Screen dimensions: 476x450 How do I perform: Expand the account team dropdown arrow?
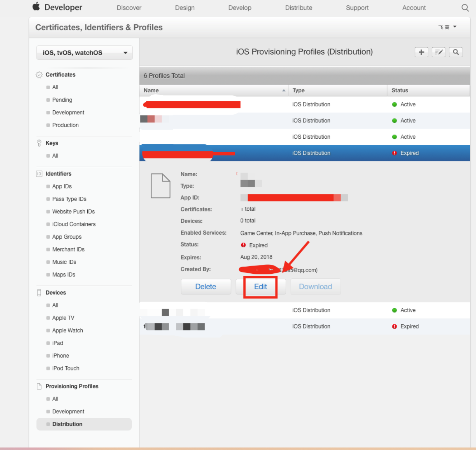(455, 27)
